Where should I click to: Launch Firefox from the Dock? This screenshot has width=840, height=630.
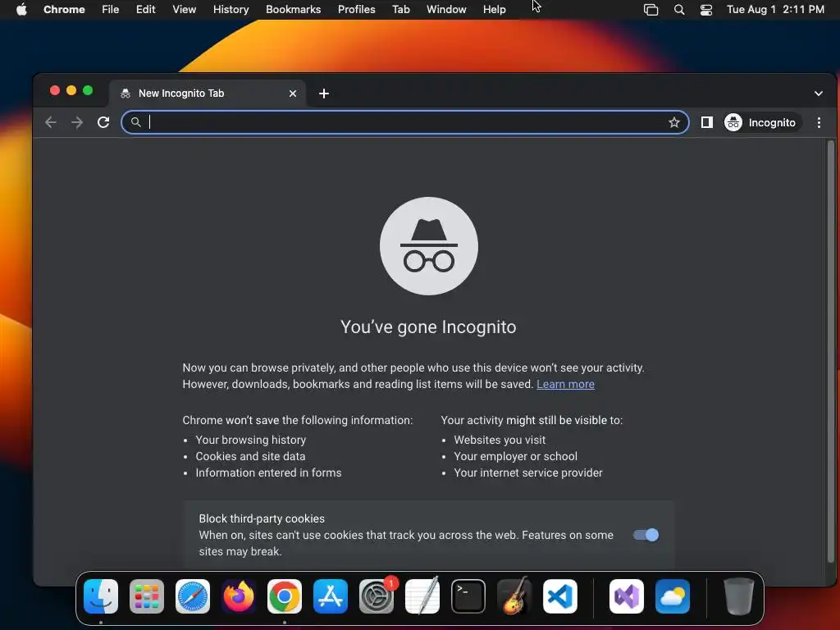[239, 596]
